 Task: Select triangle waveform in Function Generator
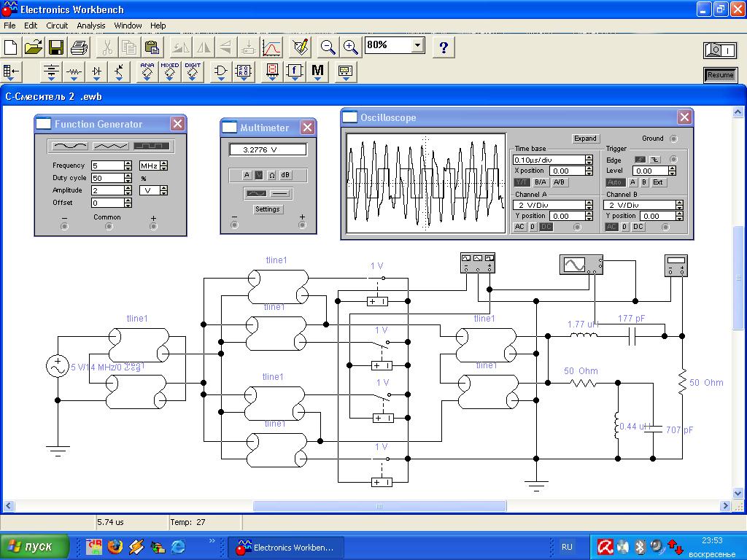[x=111, y=146]
